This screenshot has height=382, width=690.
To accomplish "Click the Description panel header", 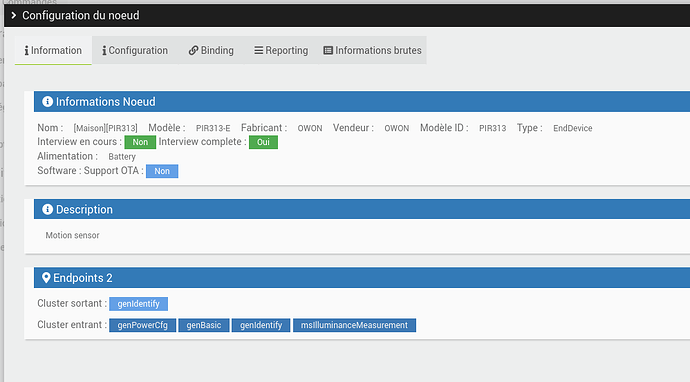I will click(362, 209).
